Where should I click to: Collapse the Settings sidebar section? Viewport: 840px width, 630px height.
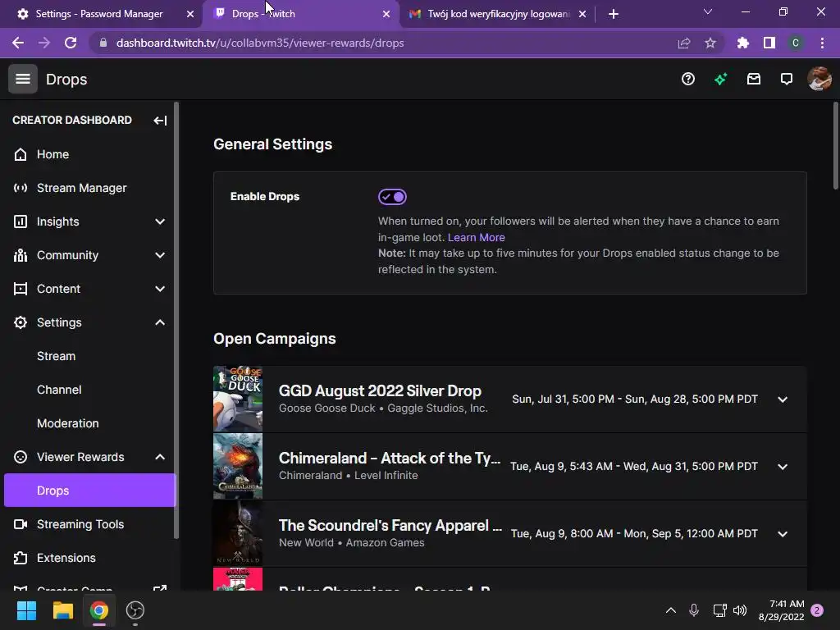tap(160, 322)
